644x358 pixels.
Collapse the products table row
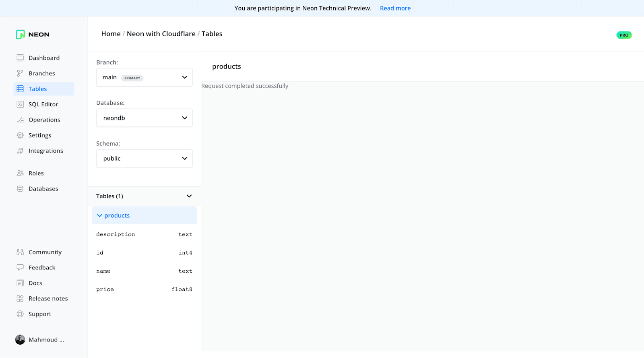(x=144, y=215)
